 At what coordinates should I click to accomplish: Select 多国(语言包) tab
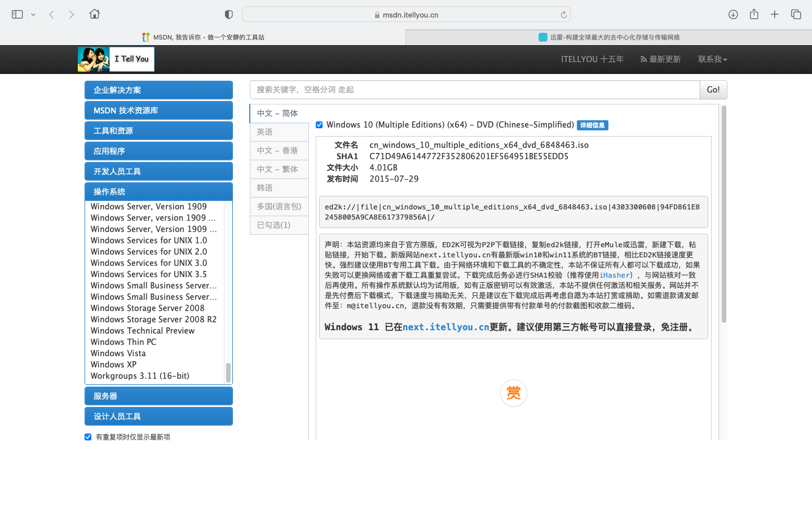(279, 207)
